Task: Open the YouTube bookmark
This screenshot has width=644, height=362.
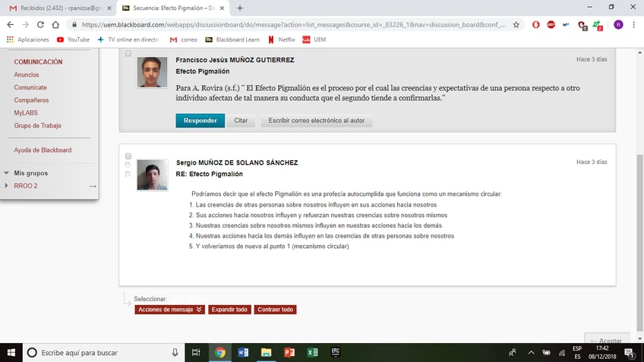Action: [x=73, y=39]
